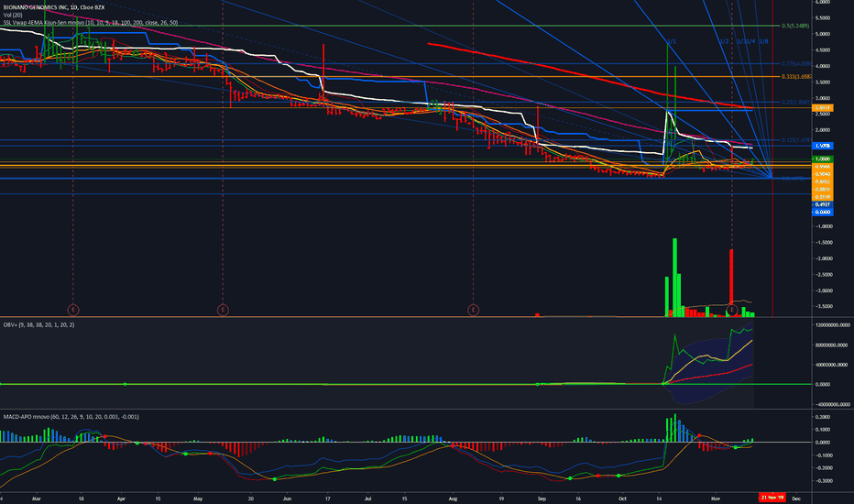Click the 120000000 OBV scale value
Screen dimensions: 854x504
833,325
